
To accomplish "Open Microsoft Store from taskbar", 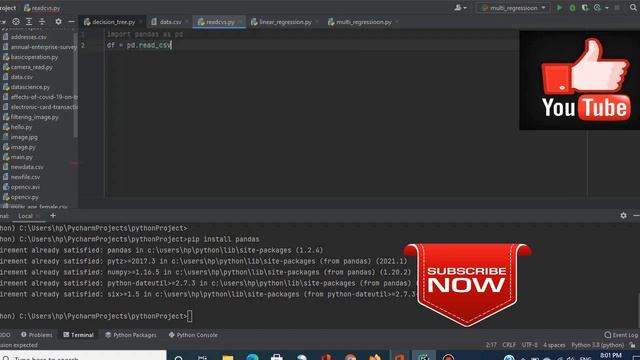I will (x=277, y=357).
